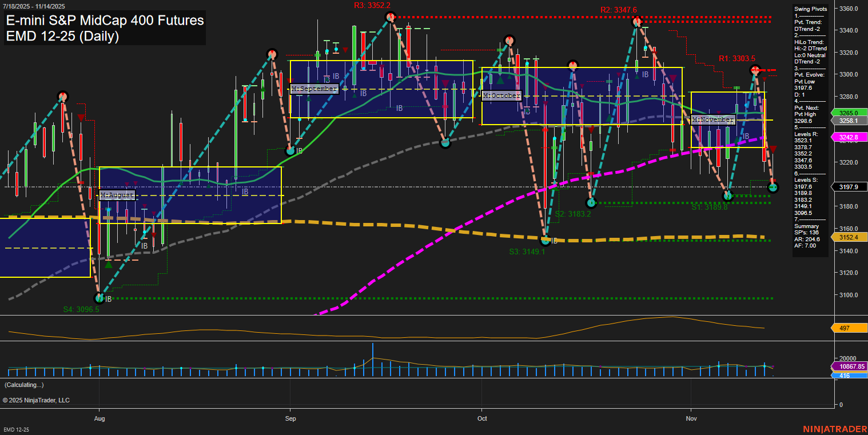Click the M:November monthly range label
Viewport: 868px width, 435px height.
pos(713,119)
